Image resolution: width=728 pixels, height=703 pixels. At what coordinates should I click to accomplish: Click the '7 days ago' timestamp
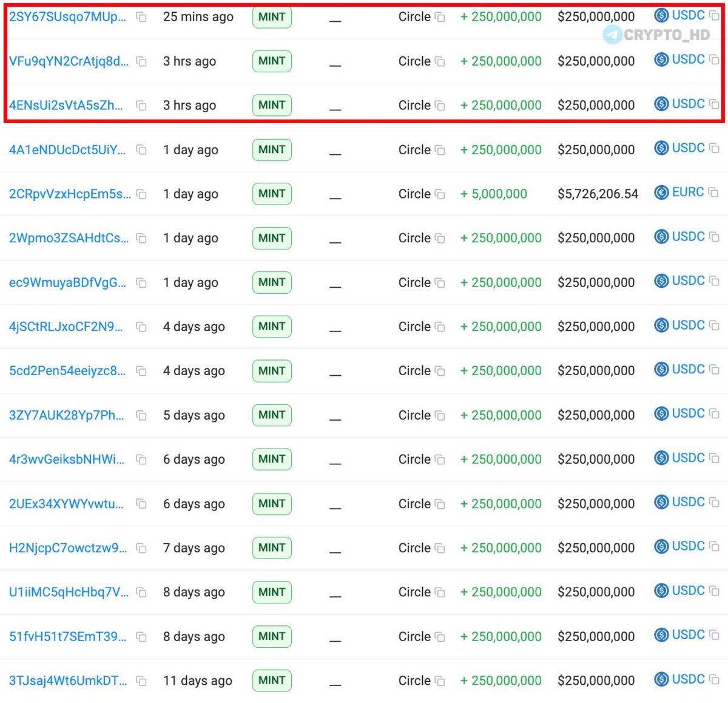click(194, 548)
